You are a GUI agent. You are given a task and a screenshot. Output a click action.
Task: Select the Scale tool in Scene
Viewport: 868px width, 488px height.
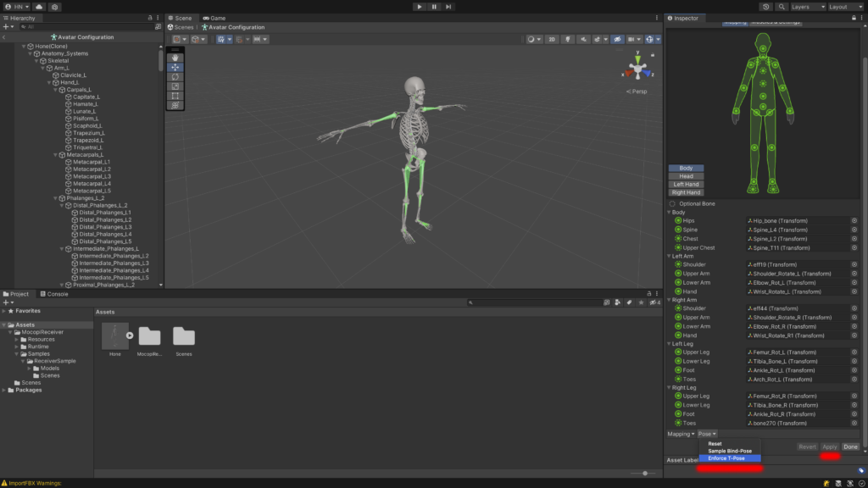click(x=175, y=86)
